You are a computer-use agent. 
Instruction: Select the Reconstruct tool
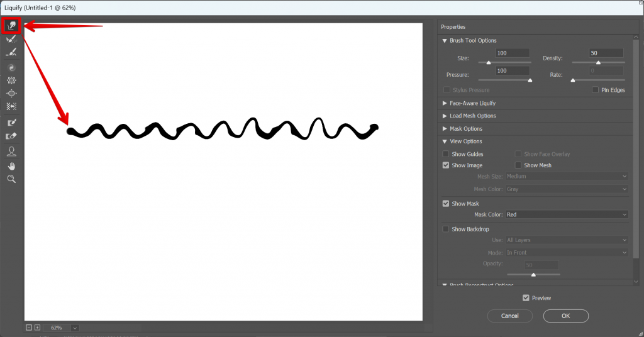click(11, 39)
